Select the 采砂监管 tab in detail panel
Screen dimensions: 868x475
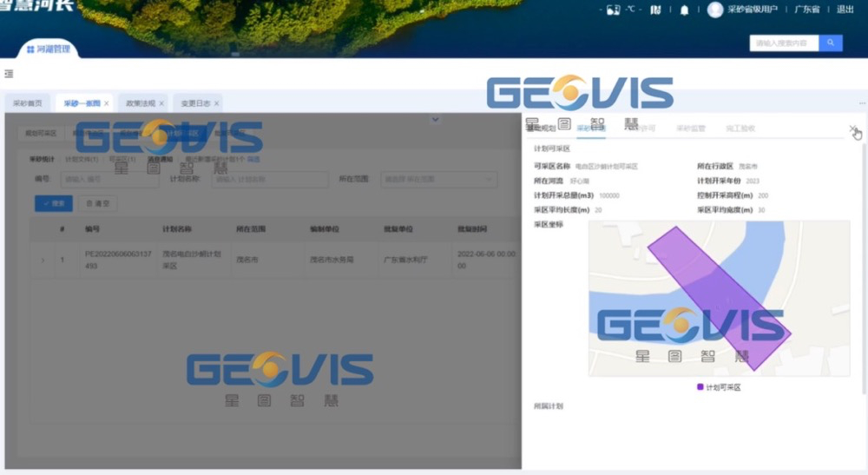(x=691, y=129)
